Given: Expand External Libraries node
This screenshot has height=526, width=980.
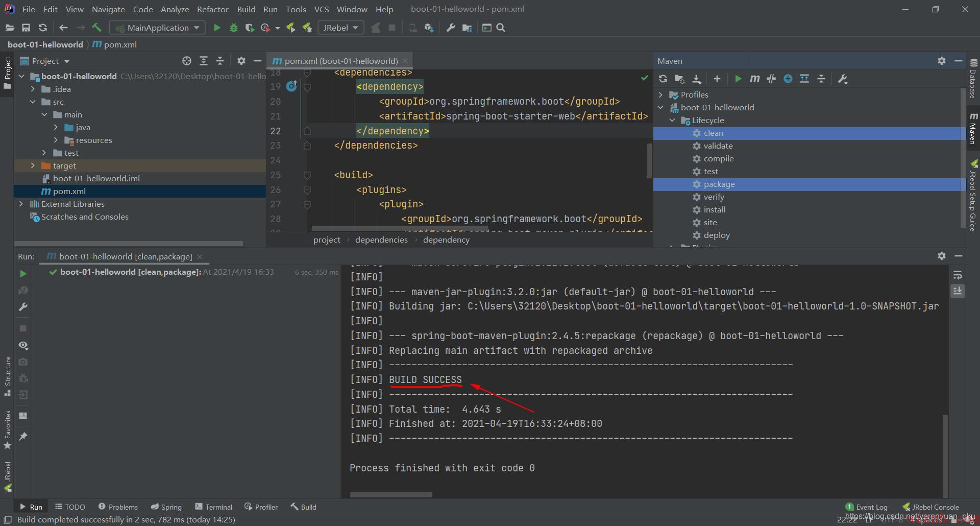Looking at the screenshot, I should point(21,204).
